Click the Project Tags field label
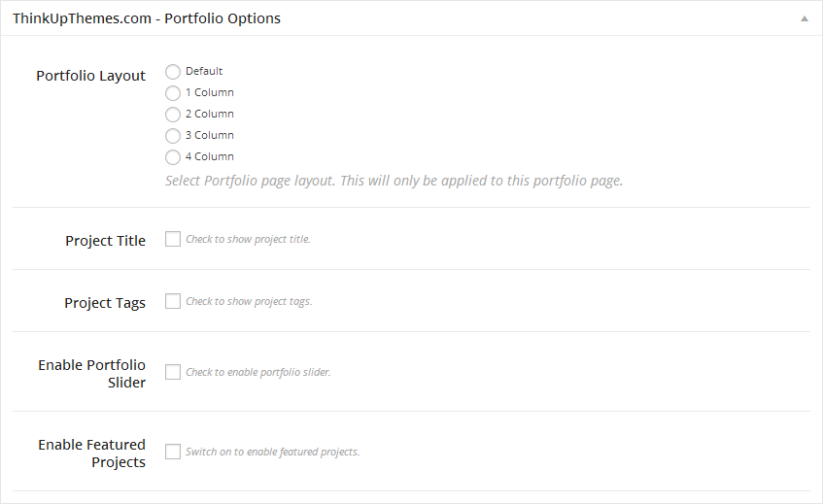The image size is (823, 504). 105,303
